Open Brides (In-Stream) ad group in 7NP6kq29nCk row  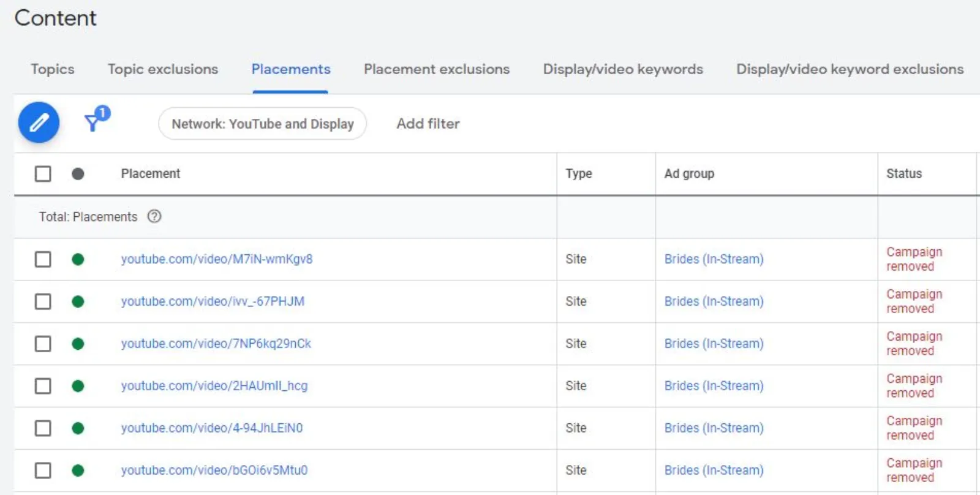[x=714, y=344]
